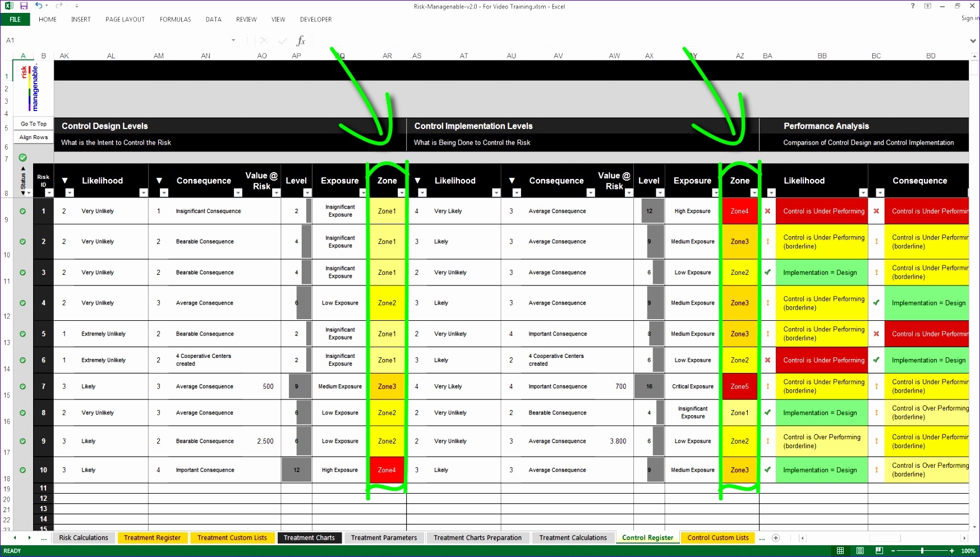Switch to the FORMULAS ribbon tab

click(x=175, y=19)
